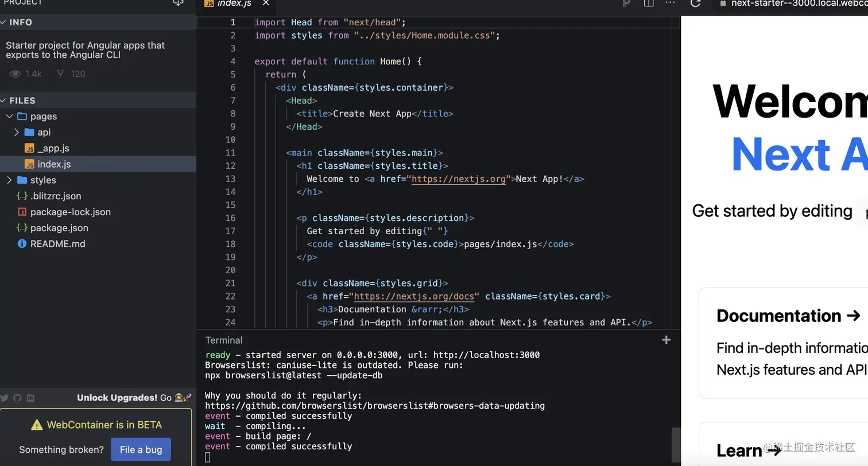Click the File a bug button
The width and height of the screenshot is (868, 466).
[141, 449]
